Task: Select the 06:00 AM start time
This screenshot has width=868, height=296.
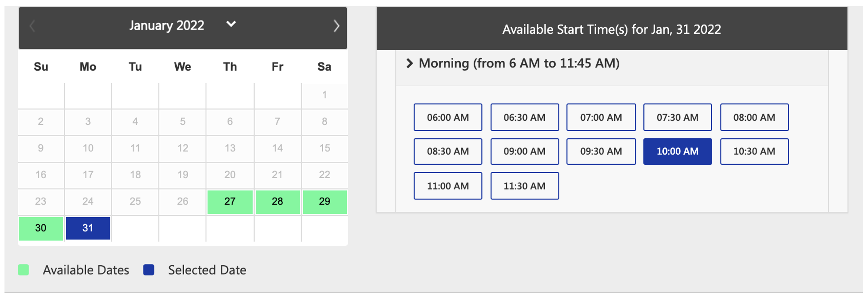Action: pos(448,117)
